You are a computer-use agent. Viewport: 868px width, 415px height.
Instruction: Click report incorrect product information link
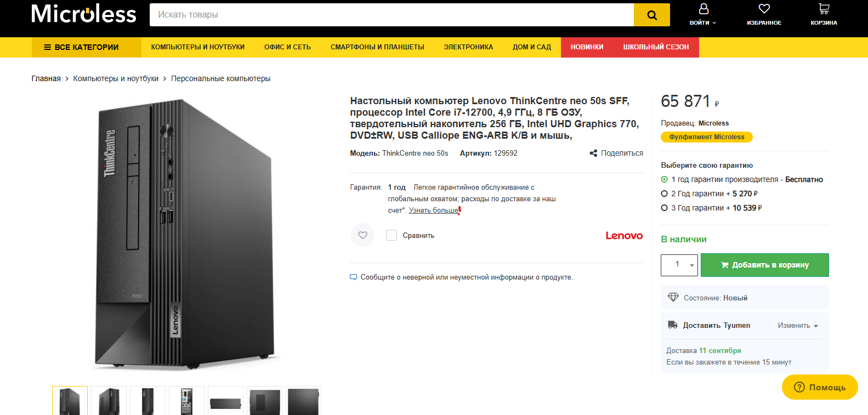tap(467, 277)
